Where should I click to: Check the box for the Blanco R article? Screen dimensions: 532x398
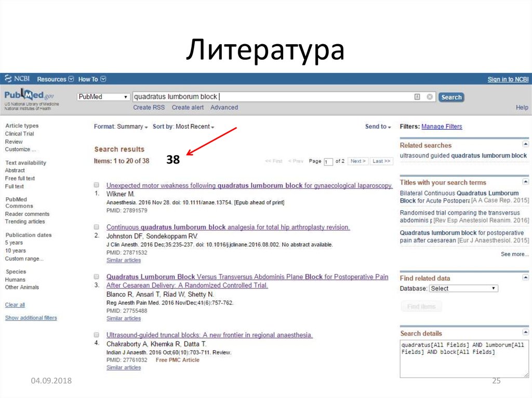coord(97,277)
